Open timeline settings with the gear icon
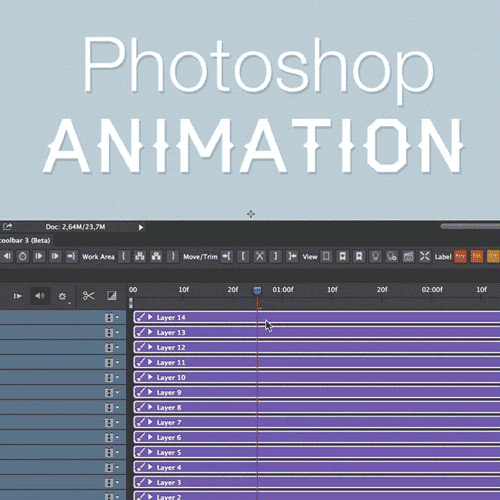Viewport: 500px width, 500px height. pos(62,296)
